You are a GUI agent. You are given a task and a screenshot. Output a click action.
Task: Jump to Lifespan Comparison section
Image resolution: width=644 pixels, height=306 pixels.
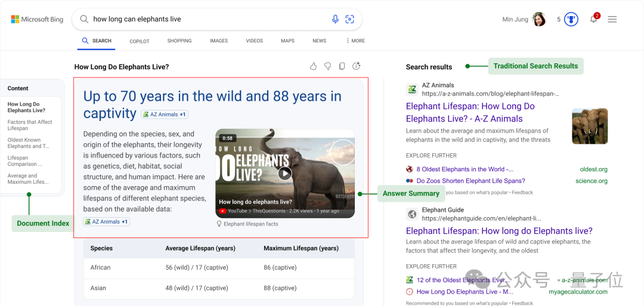point(24,161)
